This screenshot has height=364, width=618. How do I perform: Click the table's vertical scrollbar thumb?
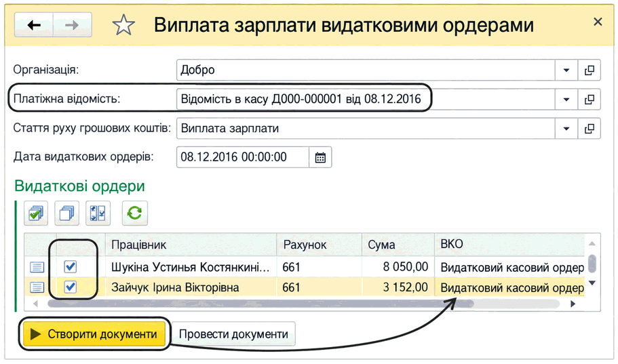pyautogui.click(x=592, y=264)
